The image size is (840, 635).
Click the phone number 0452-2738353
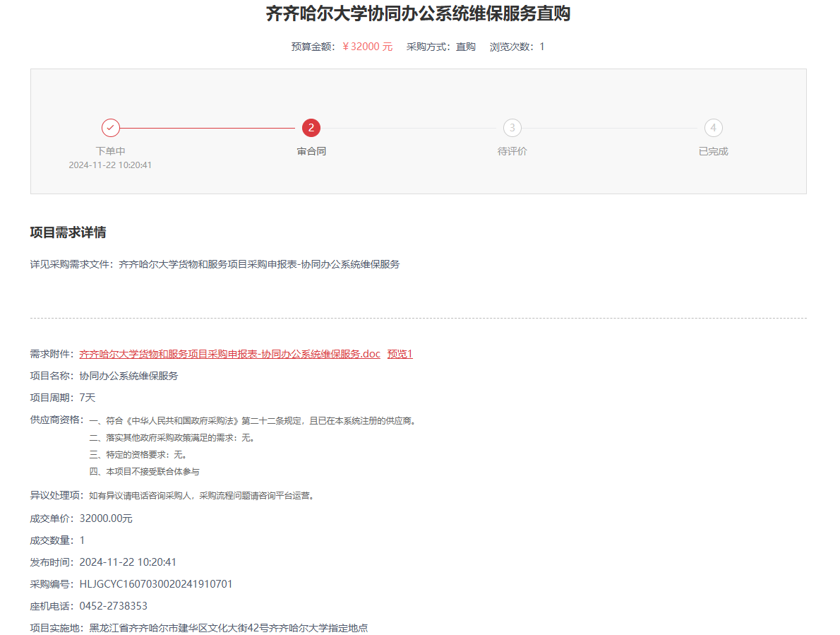click(114, 606)
